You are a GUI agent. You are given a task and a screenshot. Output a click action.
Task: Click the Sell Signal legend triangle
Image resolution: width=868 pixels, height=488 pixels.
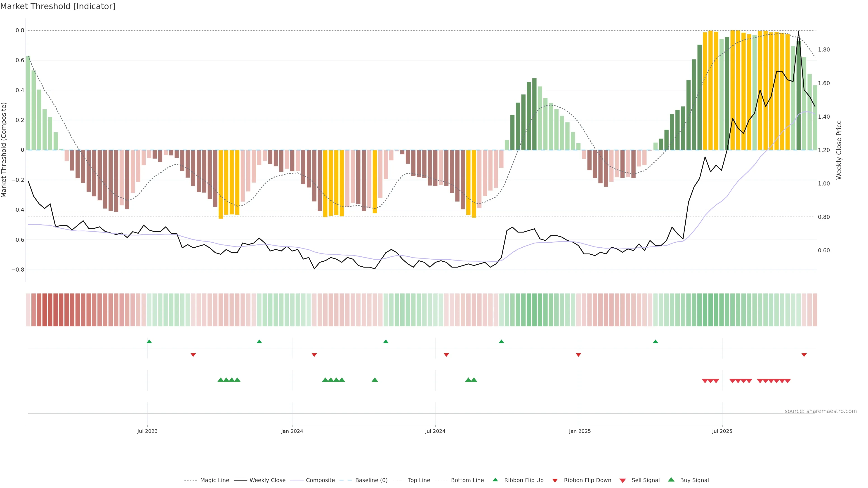[623, 481]
